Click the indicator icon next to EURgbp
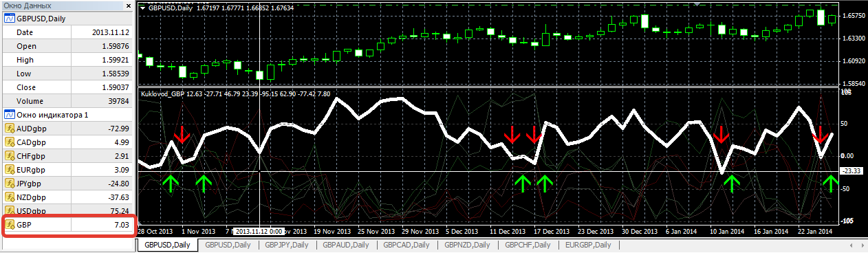Screen dimensions: 868x253 coord(10,169)
